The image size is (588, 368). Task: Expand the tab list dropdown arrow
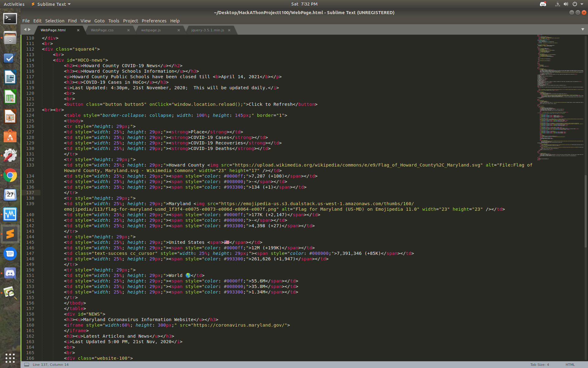click(582, 29)
